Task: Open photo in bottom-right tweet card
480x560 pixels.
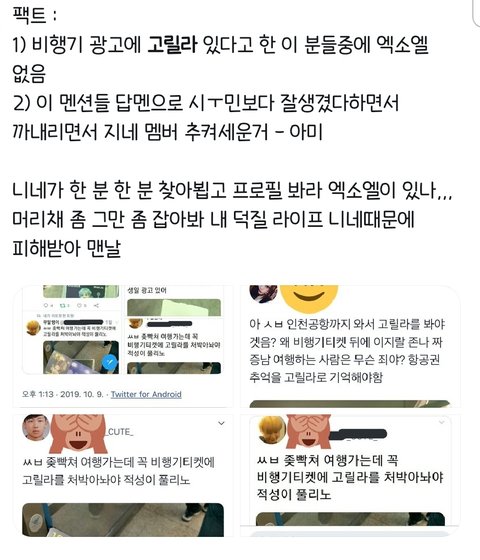Action: 350,519
